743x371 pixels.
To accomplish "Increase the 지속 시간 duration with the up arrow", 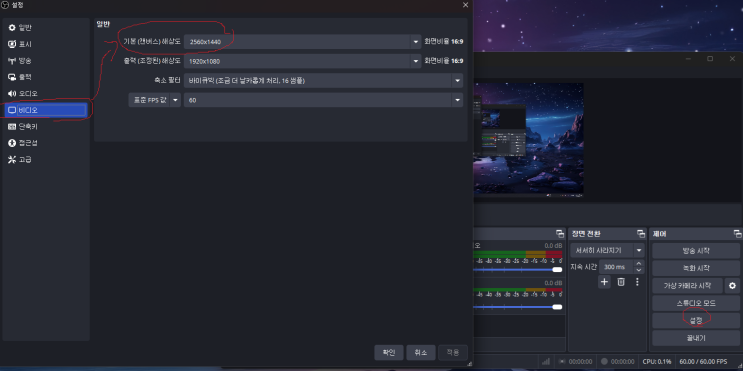I will point(639,263).
